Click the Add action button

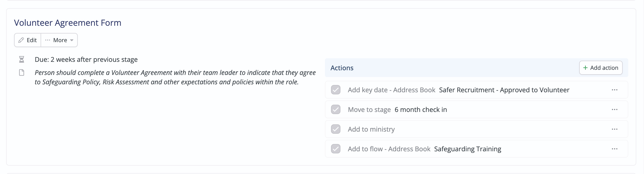601,68
